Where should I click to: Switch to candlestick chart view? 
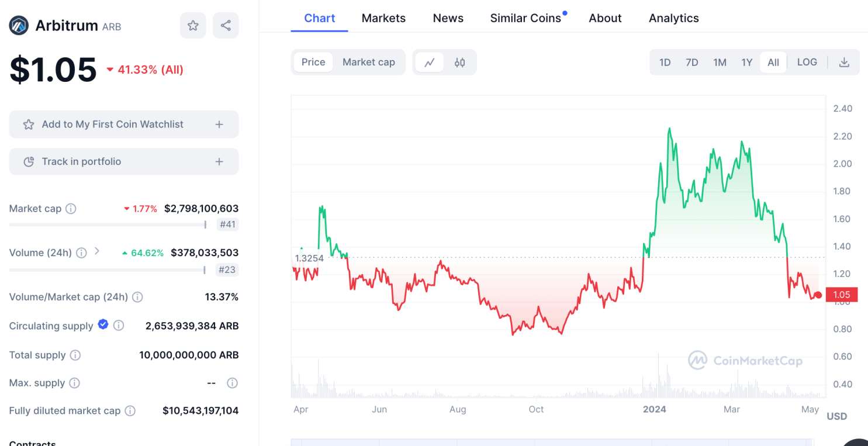(x=460, y=62)
